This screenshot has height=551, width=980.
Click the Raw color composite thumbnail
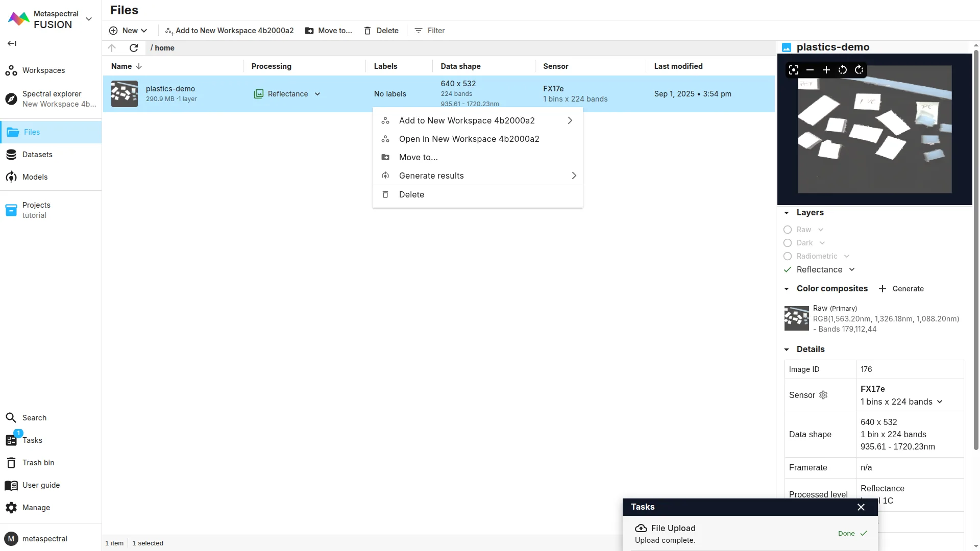point(796,318)
